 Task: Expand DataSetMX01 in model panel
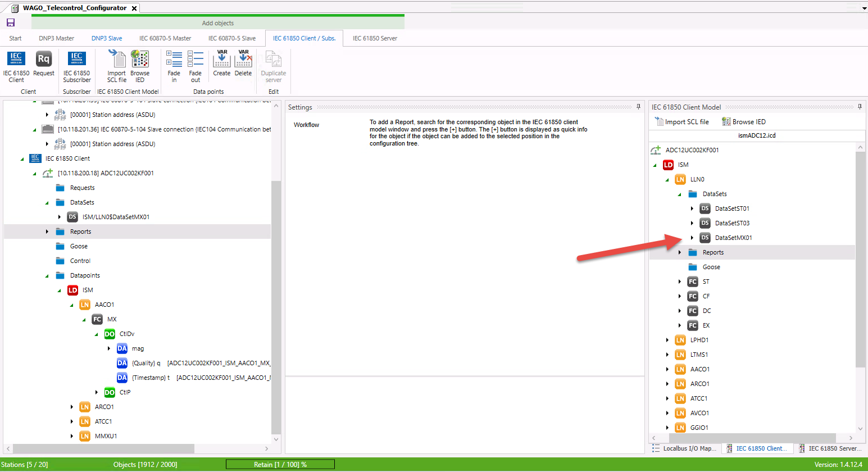[692, 238]
